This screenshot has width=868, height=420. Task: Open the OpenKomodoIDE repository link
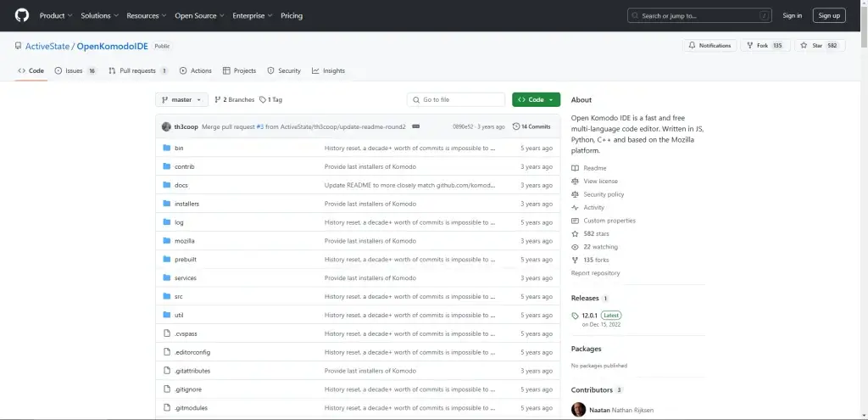click(113, 46)
